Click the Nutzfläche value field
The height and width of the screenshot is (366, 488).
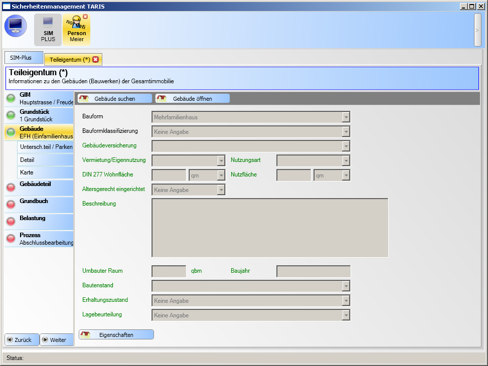click(294, 175)
